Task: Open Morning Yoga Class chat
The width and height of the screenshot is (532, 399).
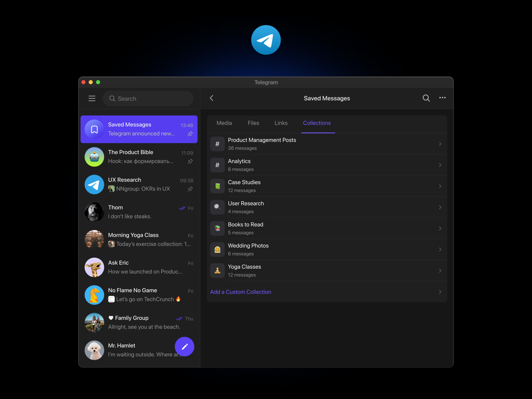Action: point(139,240)
